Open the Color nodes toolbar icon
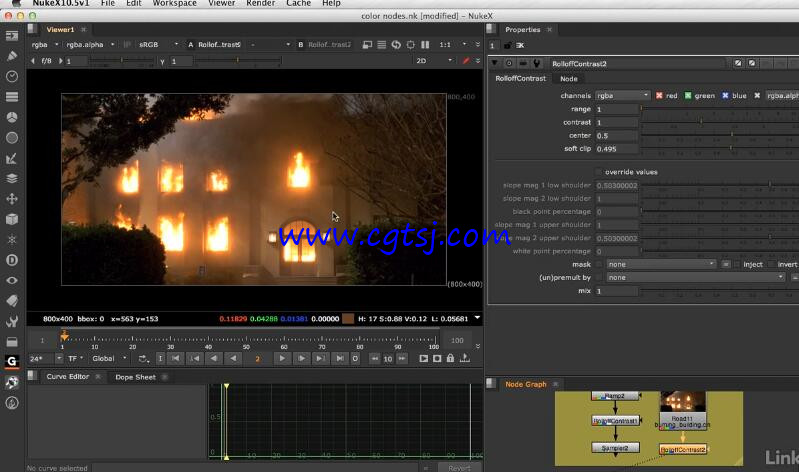This screenshot has height=472, width=799. tap(12, 117)
